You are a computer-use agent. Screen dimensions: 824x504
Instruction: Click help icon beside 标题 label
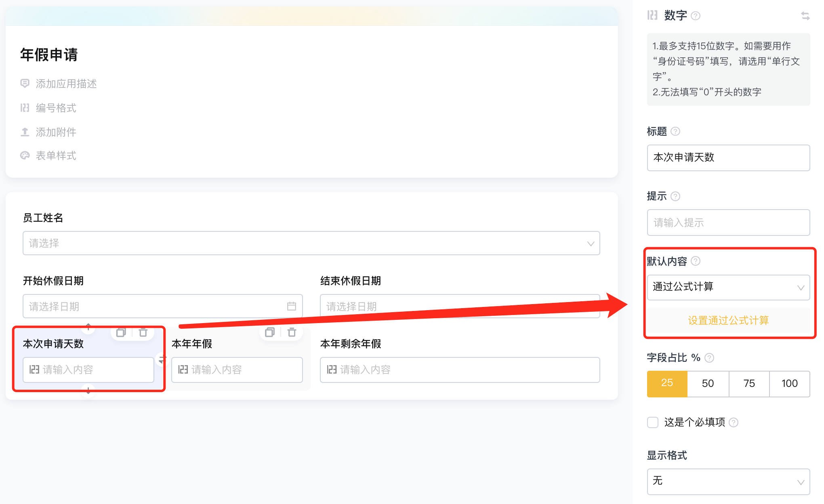click(x=675, y=132)
